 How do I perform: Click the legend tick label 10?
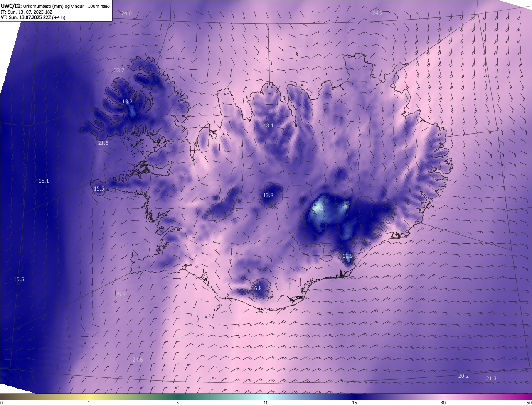266,403
